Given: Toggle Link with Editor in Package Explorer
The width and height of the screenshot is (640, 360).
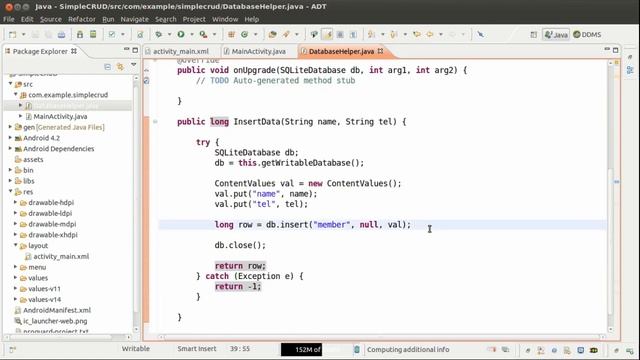Looking at the screenshot, I should pos(120,67).
